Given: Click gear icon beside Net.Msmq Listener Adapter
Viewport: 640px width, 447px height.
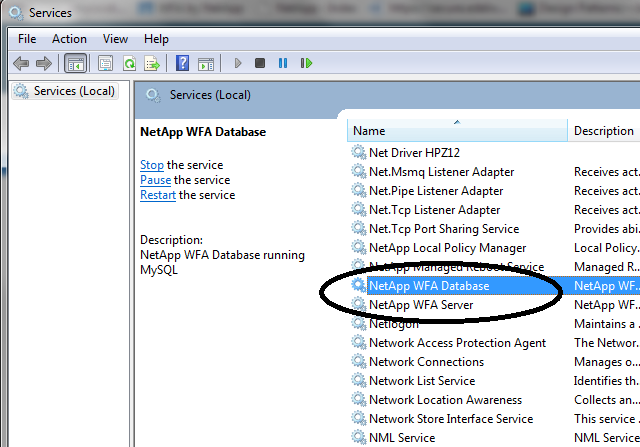Looking at the screenshot, I should click(x=359, y=171).
